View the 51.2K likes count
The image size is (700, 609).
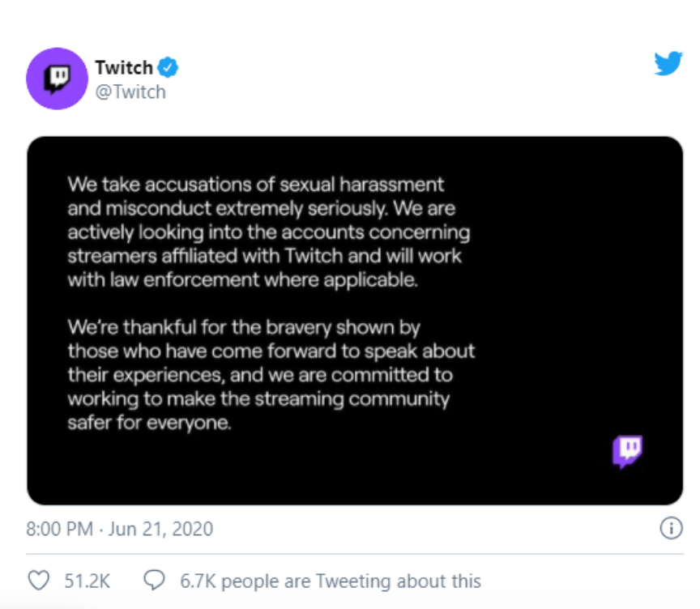point(87,581)
